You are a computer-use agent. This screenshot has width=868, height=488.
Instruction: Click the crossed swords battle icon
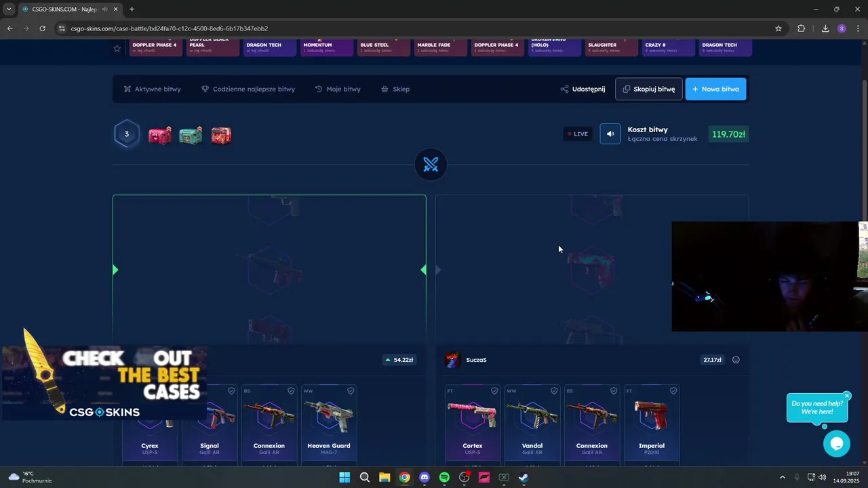pyautogui.click(x=431, y=165)
